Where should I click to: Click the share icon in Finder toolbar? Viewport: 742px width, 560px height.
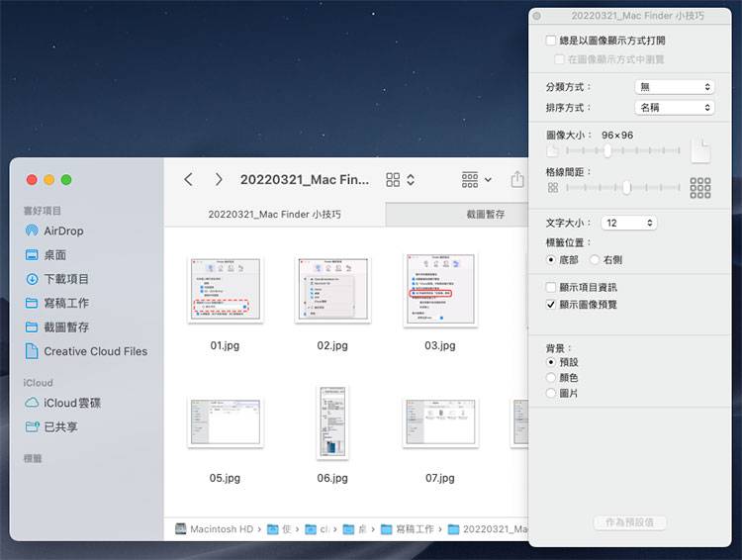coord(516,180)
